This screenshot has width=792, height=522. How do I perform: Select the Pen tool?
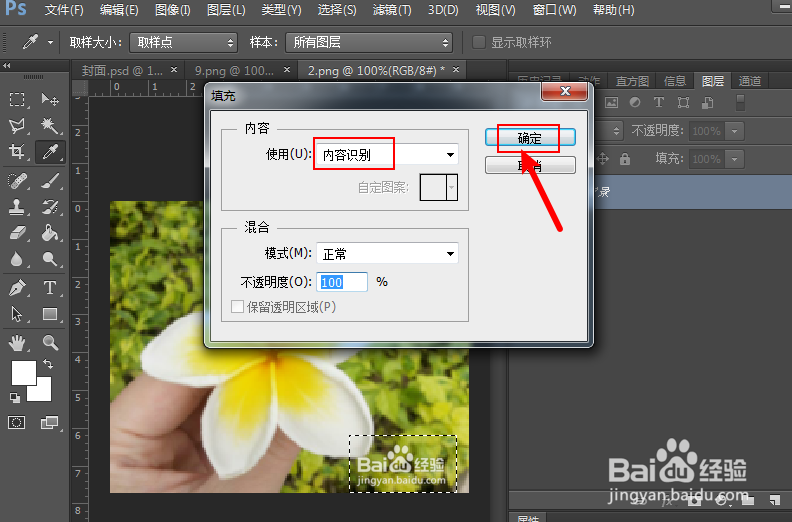click(x=17, y=288)
